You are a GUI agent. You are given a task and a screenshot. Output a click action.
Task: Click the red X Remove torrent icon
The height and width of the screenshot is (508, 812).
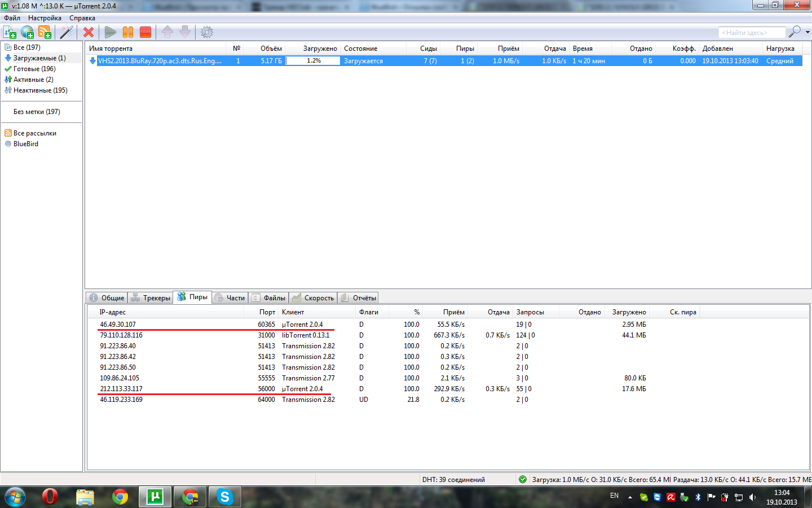(x=89, y=32)
